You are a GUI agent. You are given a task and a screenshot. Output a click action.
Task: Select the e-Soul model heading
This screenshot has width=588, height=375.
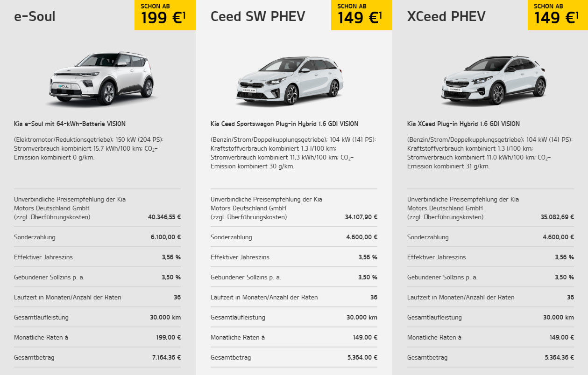[35, 16]
